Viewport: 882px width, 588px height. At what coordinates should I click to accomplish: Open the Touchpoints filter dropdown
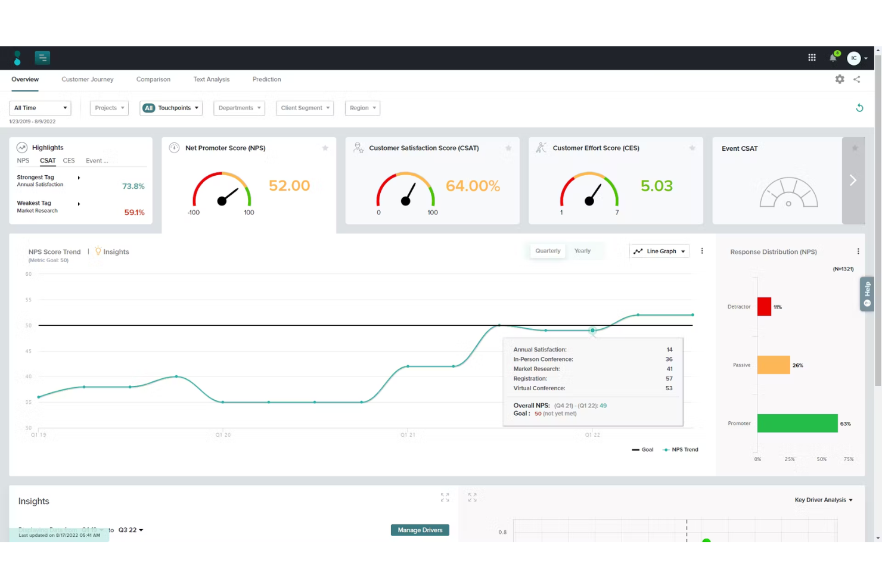pos(171,108)
